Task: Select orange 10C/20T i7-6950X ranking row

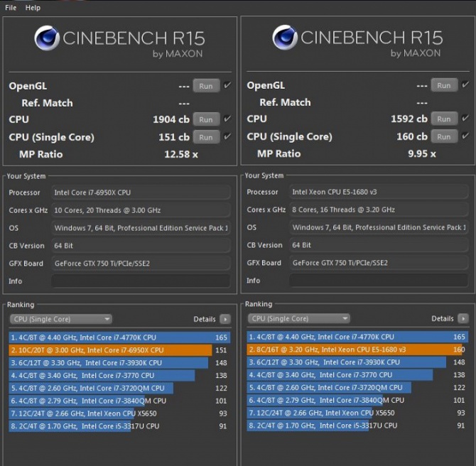Action: pos(119,350)
